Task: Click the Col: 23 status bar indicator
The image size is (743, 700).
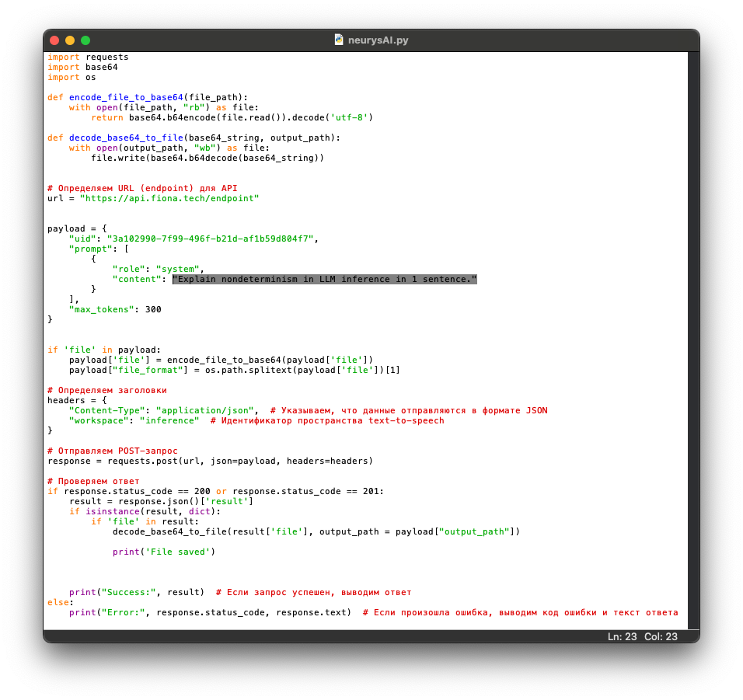Action: (x=661, y=636)
